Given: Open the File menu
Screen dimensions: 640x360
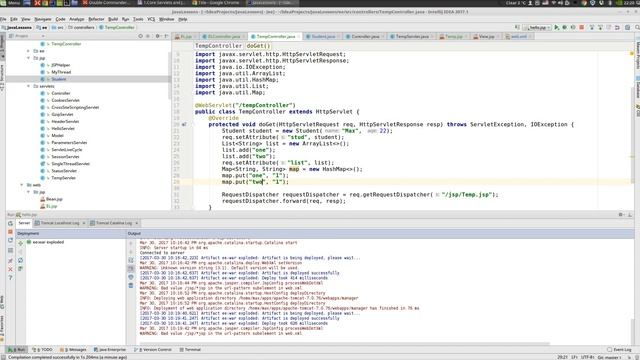Looking at the screenshot, I should (x=3, y=19).
